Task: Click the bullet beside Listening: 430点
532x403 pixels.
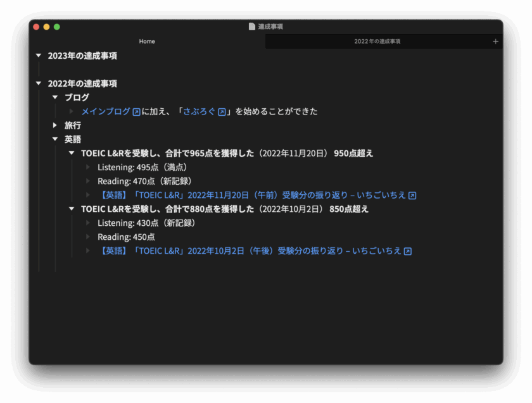Action: (x=88, y=223)
